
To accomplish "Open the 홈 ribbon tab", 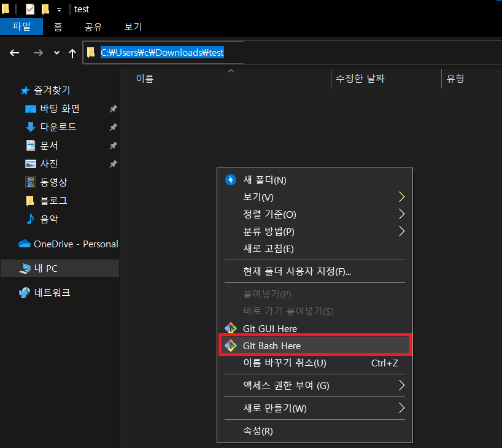I will tap(58, 27).
